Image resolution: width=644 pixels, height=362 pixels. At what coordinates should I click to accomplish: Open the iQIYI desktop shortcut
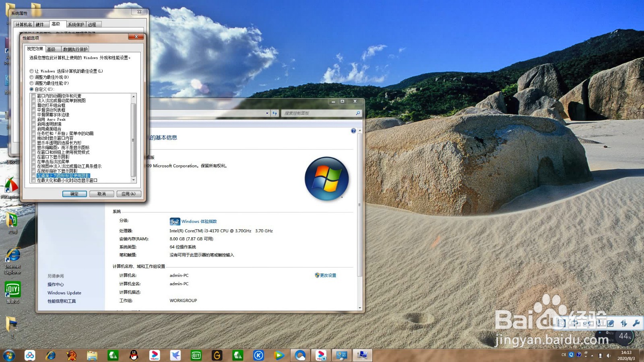click(12, 292)
